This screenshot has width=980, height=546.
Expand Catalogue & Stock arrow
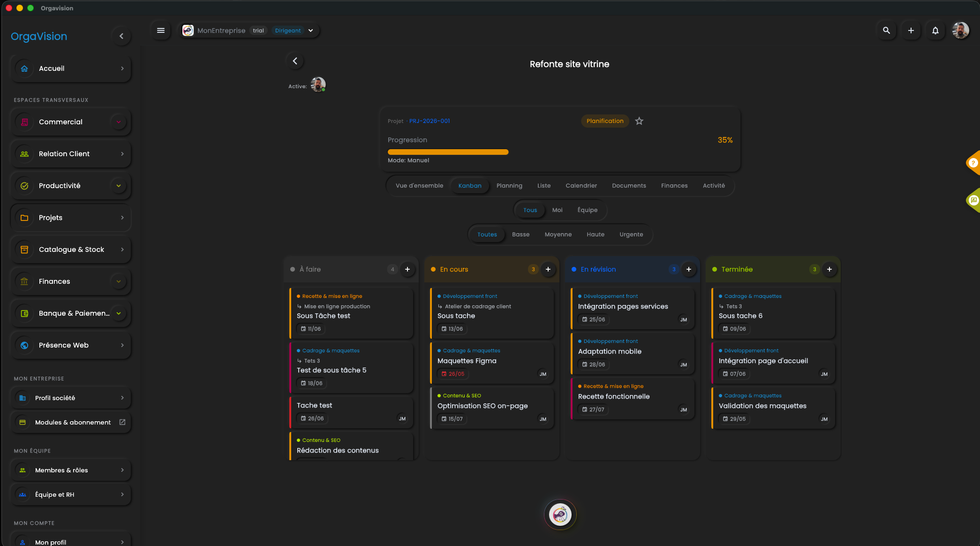122,250
